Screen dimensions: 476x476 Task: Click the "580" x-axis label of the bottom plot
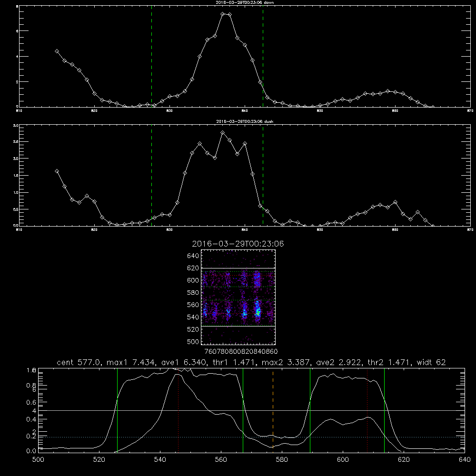(282, 459)
